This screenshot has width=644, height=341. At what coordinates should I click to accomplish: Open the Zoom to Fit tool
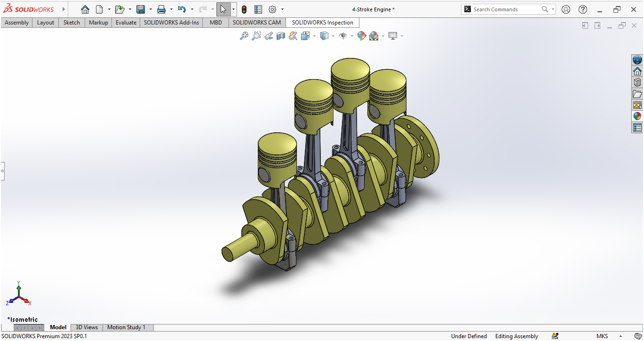click(x=244, y=36)
